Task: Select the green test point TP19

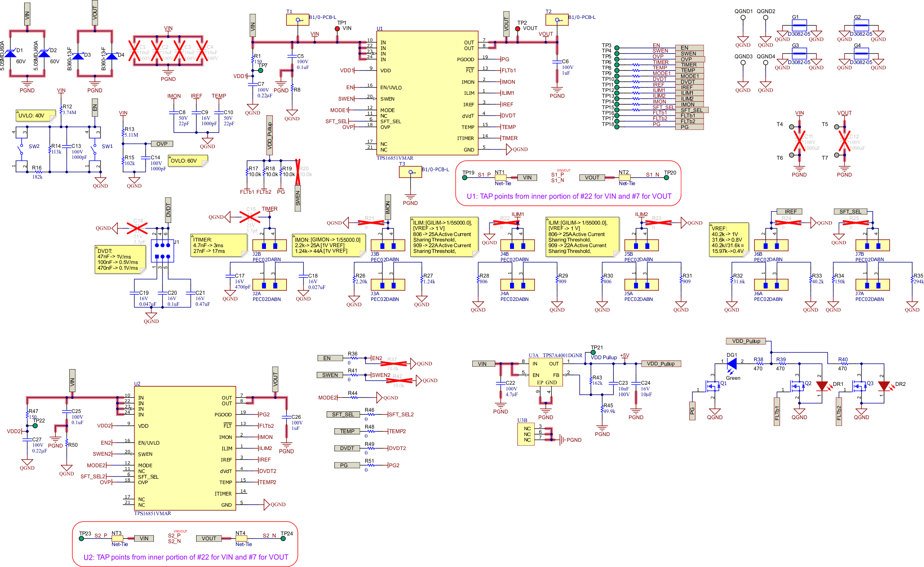Action: pyautogui.click(x=464, y=178)
